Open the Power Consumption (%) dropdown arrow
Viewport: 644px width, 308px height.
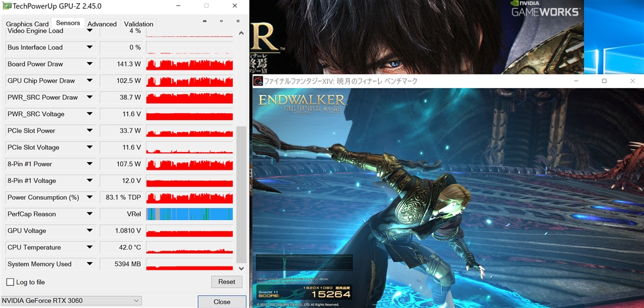89,197
